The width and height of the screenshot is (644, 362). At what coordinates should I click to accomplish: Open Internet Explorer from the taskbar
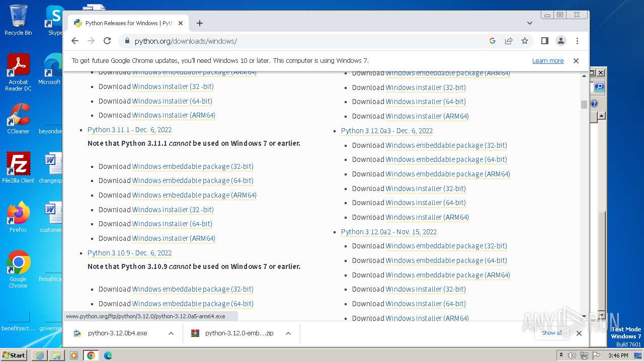pyautogui.click(x=40, y=355)
